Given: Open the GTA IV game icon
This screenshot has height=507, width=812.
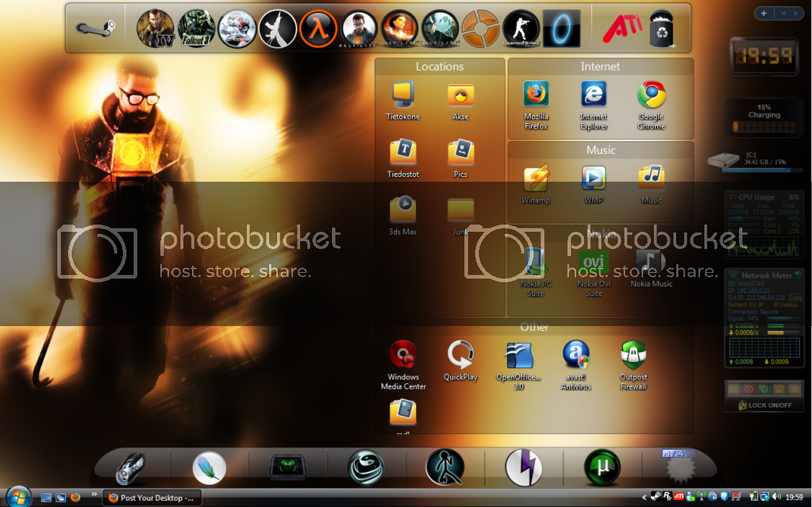Looking at the screenshot, I should tap(156, 29).
